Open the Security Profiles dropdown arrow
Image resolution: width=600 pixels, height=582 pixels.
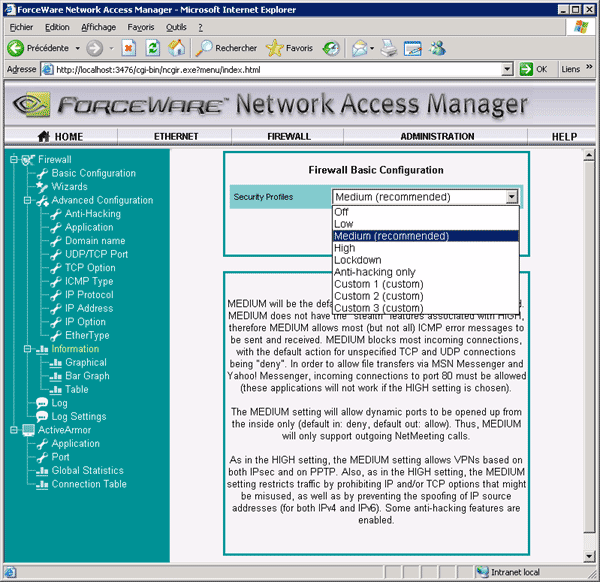[511, 197]
